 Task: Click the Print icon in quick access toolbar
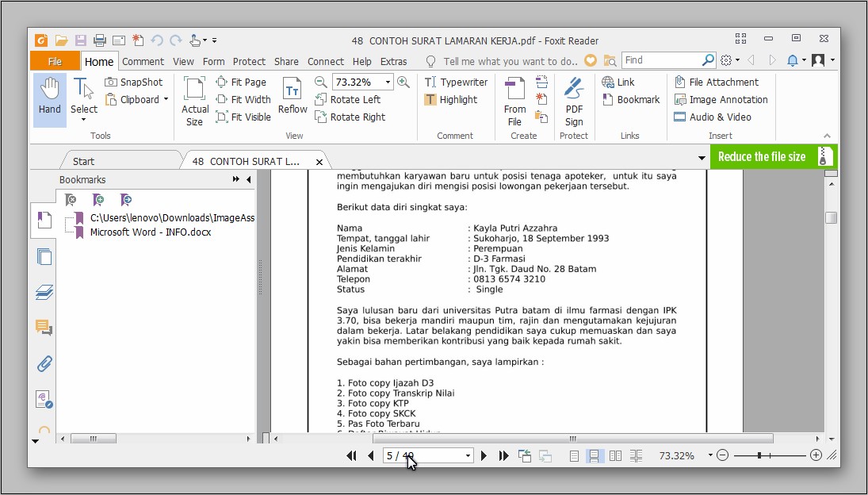point(99,40)
